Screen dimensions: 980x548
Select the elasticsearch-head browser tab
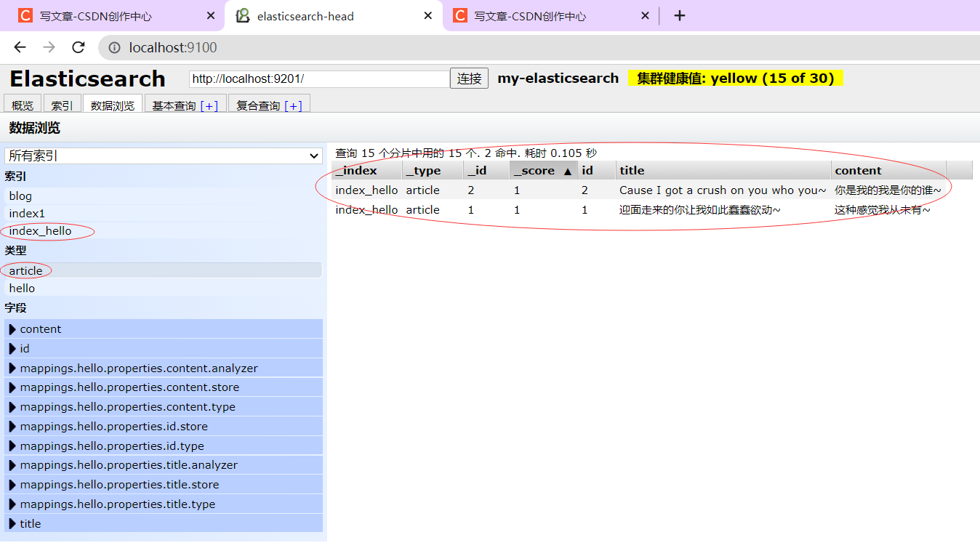pos(334,15)
